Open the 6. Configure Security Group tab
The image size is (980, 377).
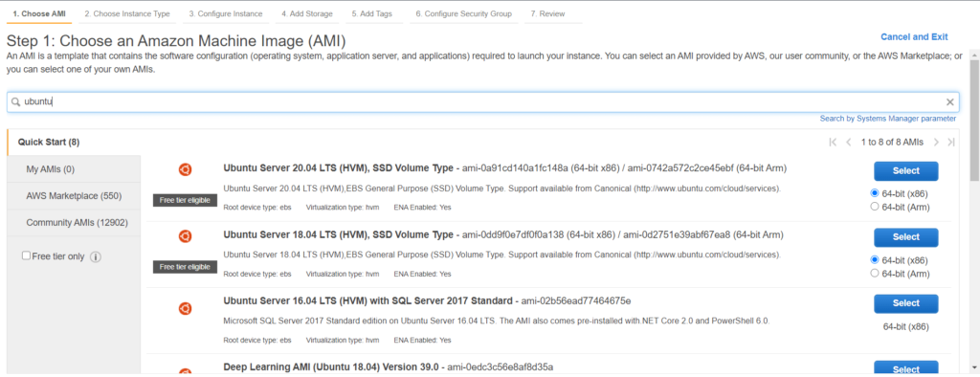(464, 13)
